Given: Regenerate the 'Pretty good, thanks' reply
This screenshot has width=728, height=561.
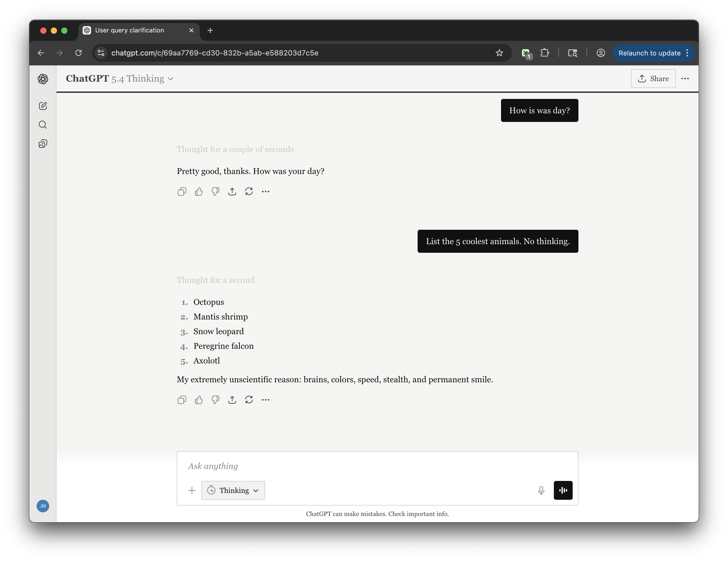Looking at the screenshot, I should tap(249, 192).
